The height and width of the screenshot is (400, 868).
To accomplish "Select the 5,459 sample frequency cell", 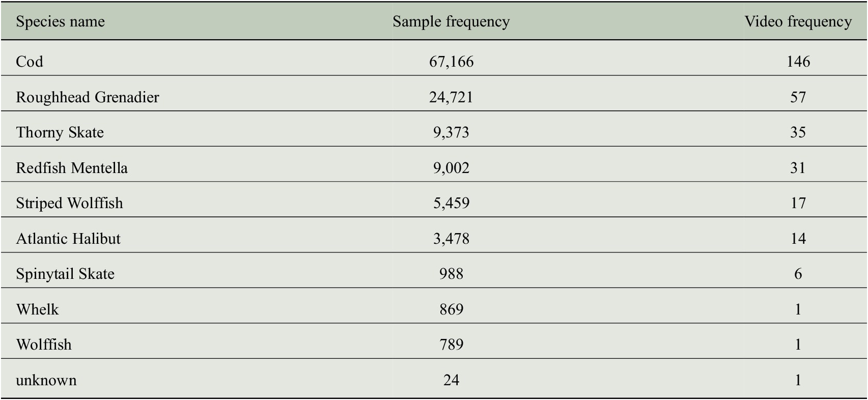I will click(x=451, y=203).
